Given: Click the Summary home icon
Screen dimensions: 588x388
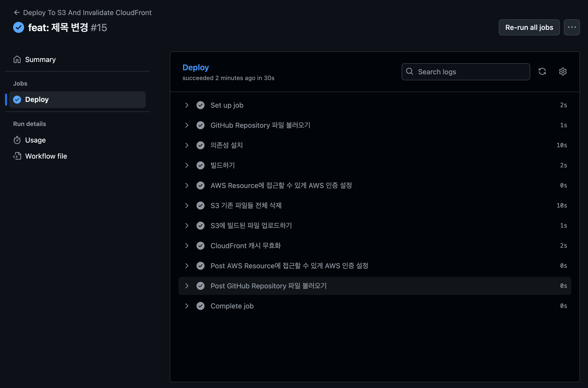Looking at the screenshot, I should tap(17, 59).
